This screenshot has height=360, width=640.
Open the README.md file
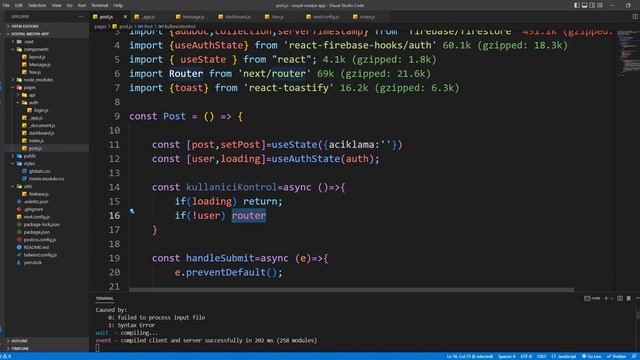[x=36, y=247]
